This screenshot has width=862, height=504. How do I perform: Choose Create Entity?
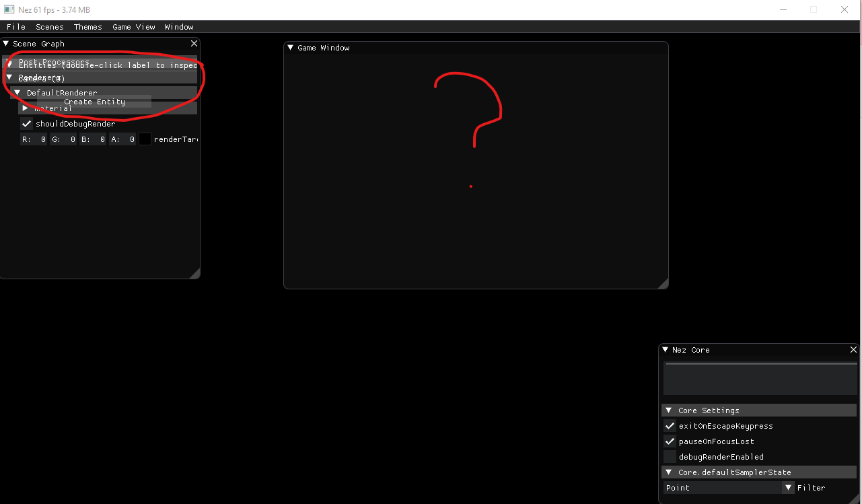(94, 101)
